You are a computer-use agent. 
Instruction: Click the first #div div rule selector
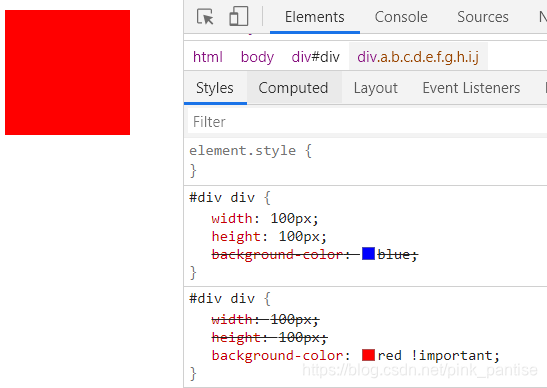click(x=222, y=197)
